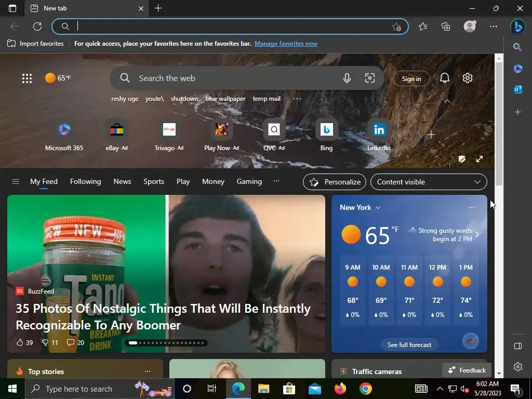Open the sidebar Search icon
The height and width of the screenshot is (399, 532).
pos(517,47)
